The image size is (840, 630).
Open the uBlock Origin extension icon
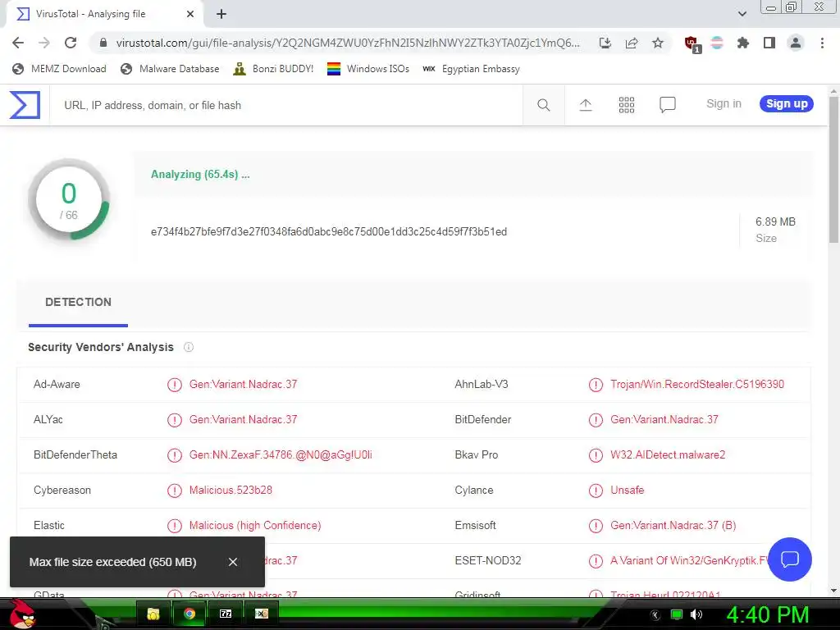tap(692, 43)
